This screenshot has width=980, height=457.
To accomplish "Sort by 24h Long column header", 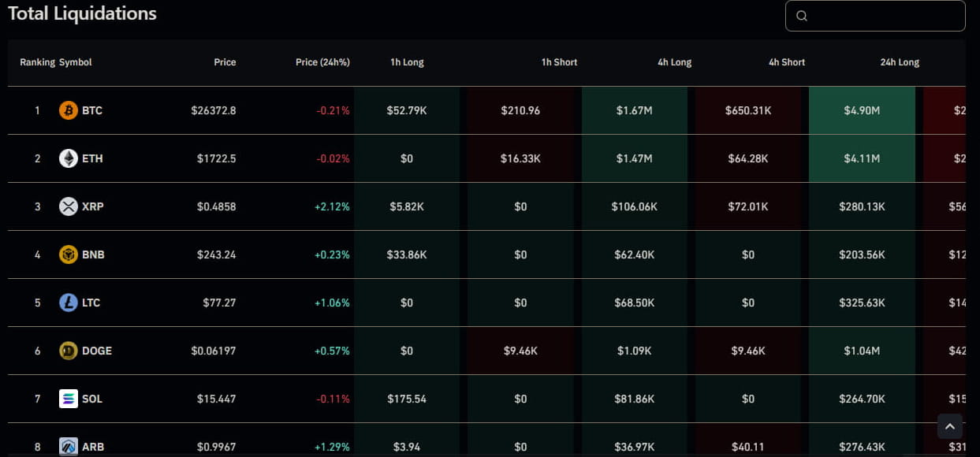I will 900,62.
